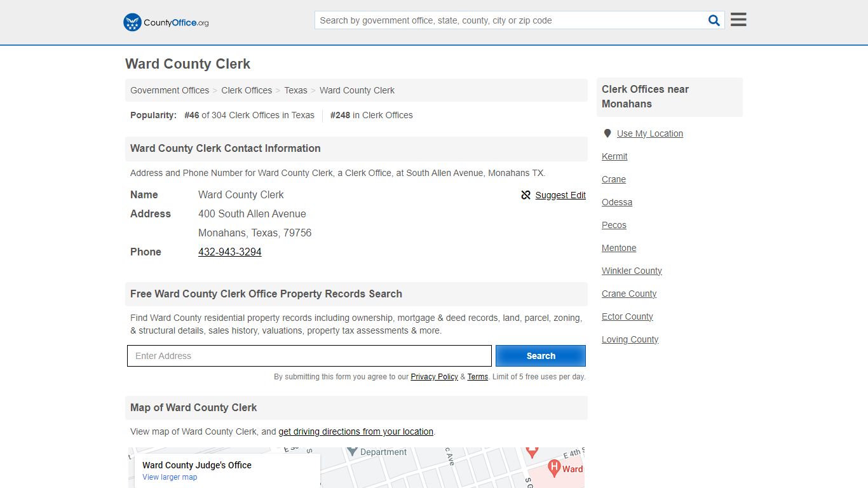The image size is (868, 488).
Task: Open the Privacy Policy link
Action: tap(434, 377)
